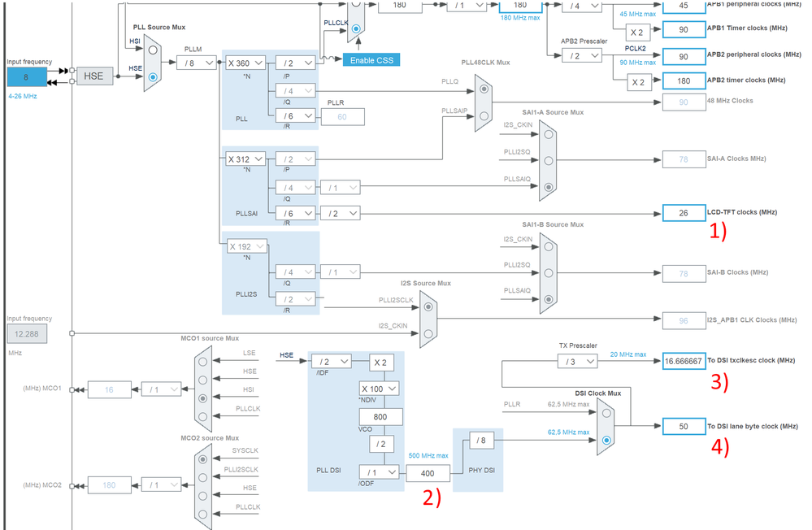
Task: Edit the LCD-TFT clocks value 26
Action: point(684,213)
